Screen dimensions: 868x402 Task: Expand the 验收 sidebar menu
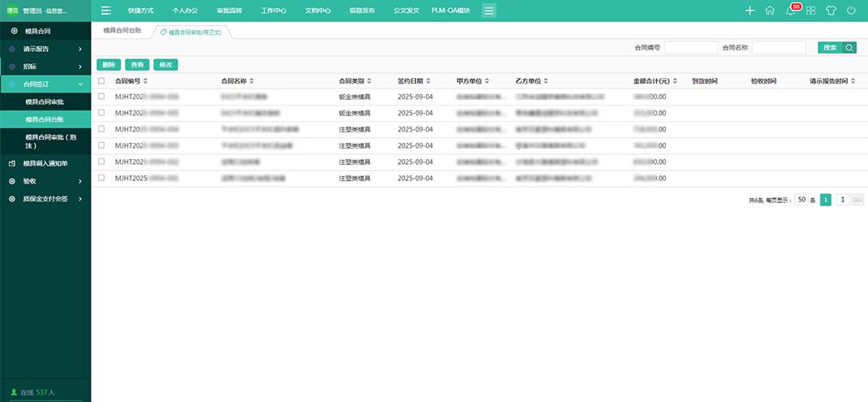[x=45, y=180]
